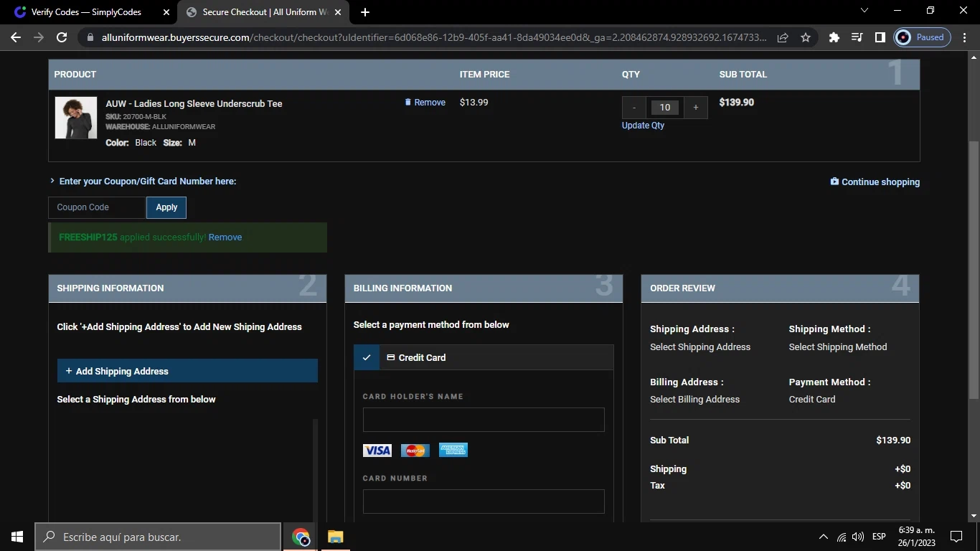980x551 pixels.
Task: Switch to the Verify Codes SimplyCodes tab
Action: (x=86, y=12)
